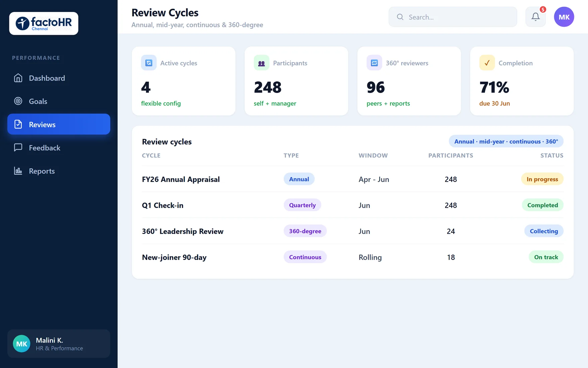588x368 pixels.
Task: Click the peers + reports caption
Action: [x=388, y=103]
